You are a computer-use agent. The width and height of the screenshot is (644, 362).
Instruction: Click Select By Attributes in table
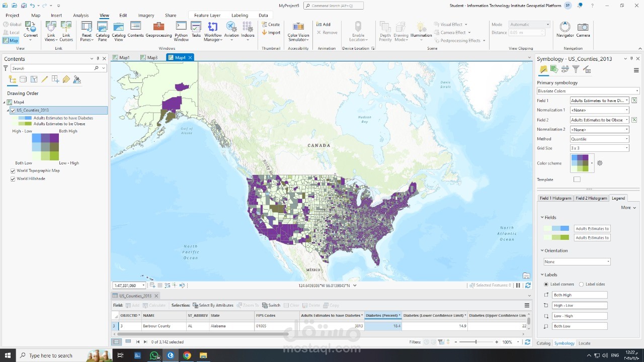coord(213,305)
